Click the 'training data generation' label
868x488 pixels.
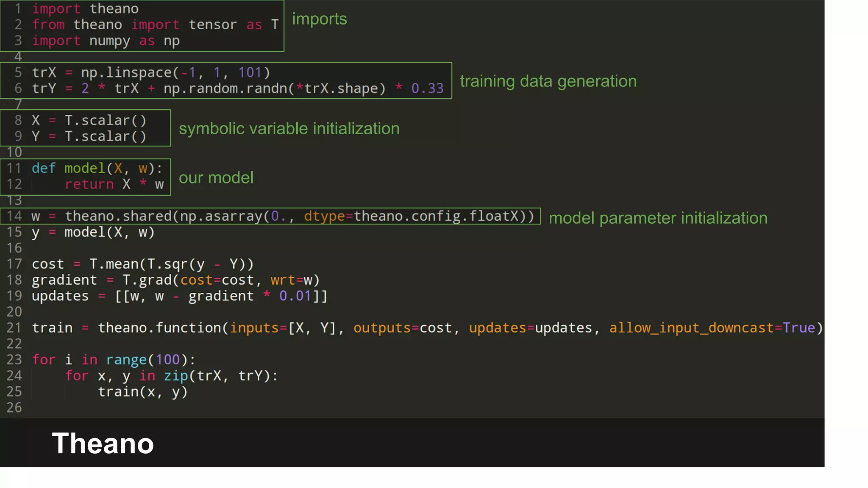[548, 81]
